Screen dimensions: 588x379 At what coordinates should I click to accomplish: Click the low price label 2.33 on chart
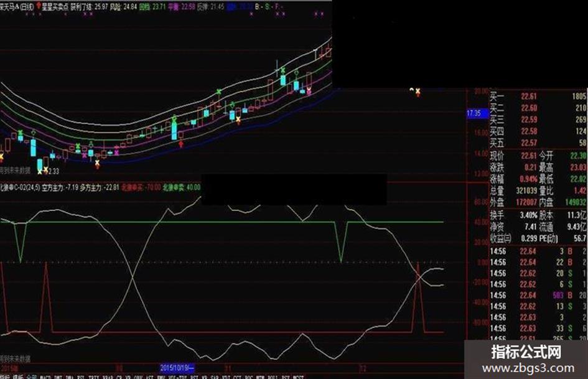click(x=54, y=171)
